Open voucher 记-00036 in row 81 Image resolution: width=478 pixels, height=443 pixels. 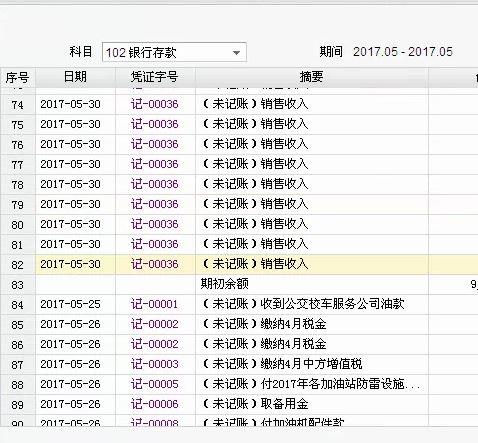[155, 244]
